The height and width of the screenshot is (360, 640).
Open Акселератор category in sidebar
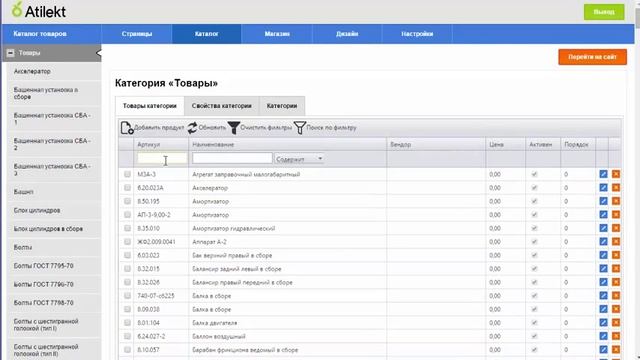tap(54, 71)
